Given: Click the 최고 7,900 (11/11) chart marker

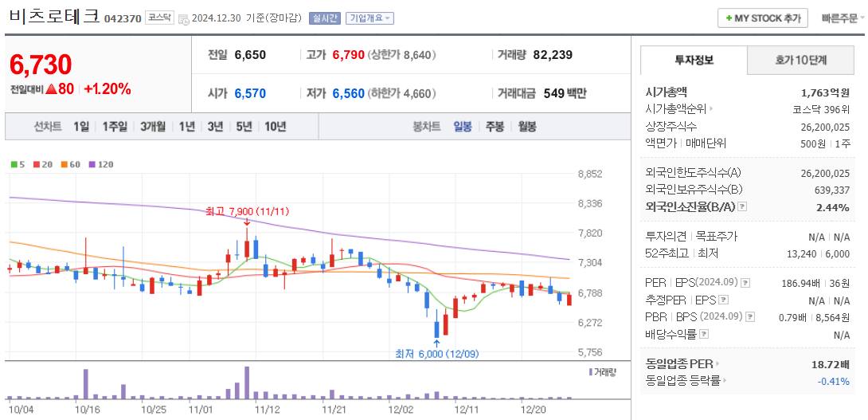Looking at the screenshot, I should pyautogui.click(x=247, y=212).
